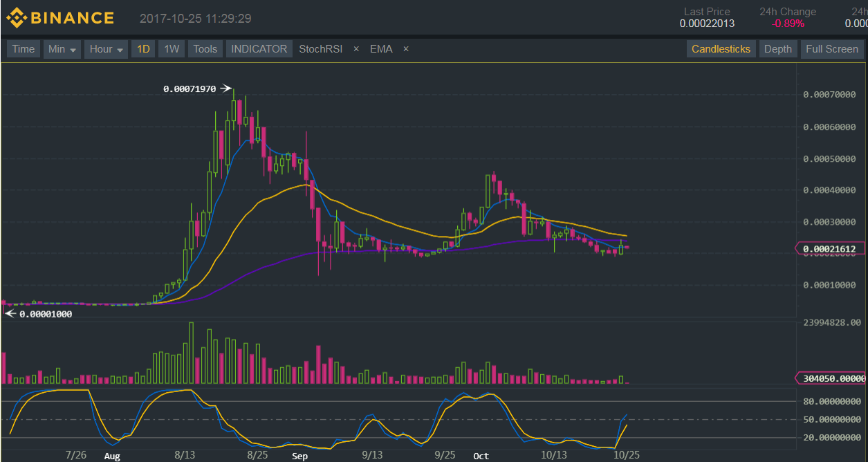Remove the EMA indicator

click(406, 49)
